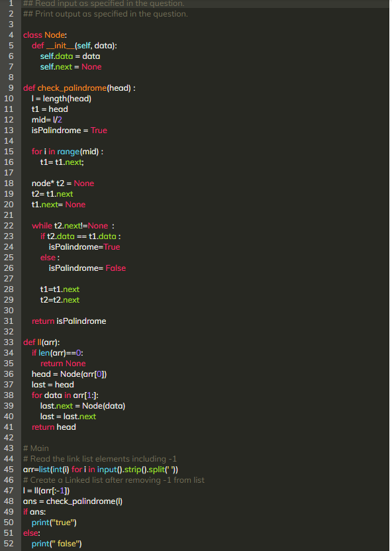Viewport: 392px width, 551px height.
Task: Click 't1 = head' line
Action: pyautogui.click(x=50, y=109)
